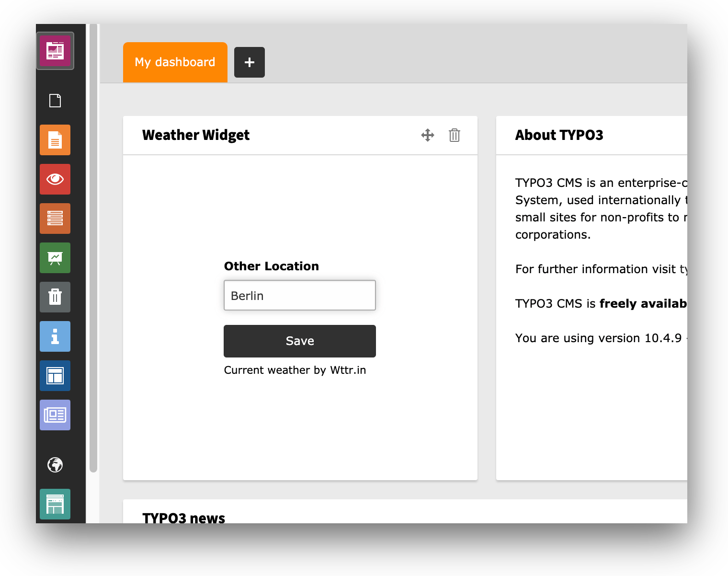Click the TYPO3 news widget heading
Screen dimensions: 728x576
pyautogui.click(x=184, y=518)
